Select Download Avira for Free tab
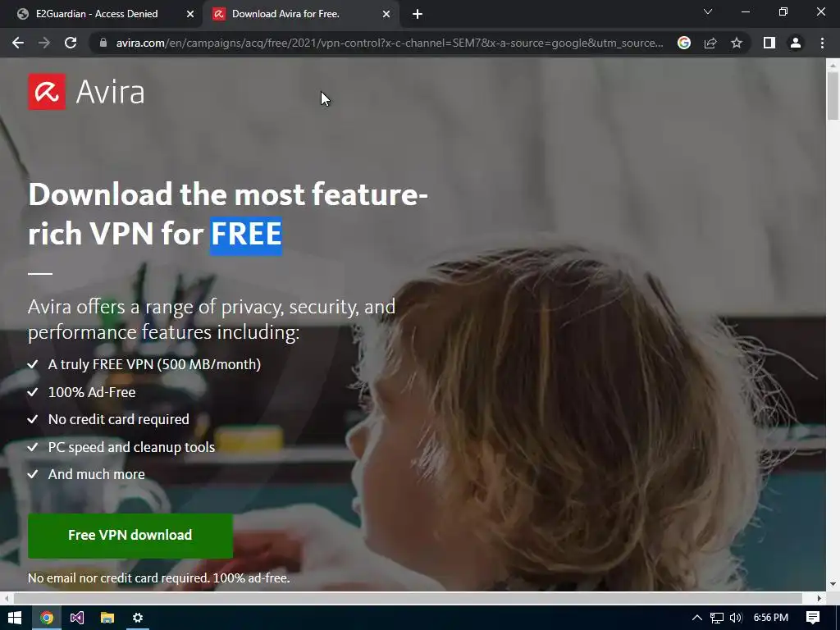This screenshot has height=630, width=840. pos(286,14)
